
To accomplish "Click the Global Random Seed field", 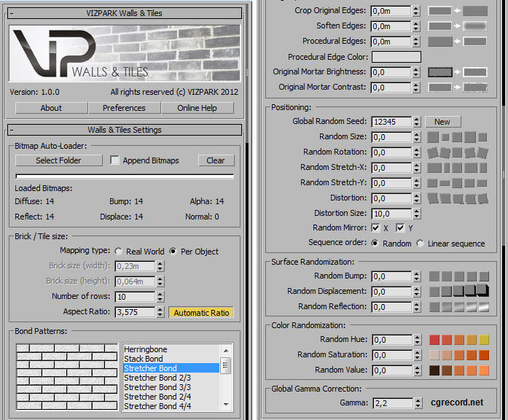I will (391, 122).
